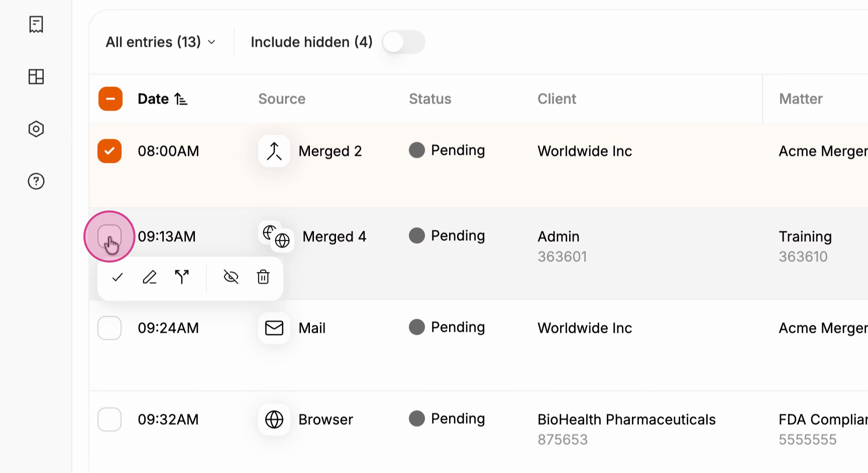
Task: Open the help question mark icon
Action: point(36,181)
